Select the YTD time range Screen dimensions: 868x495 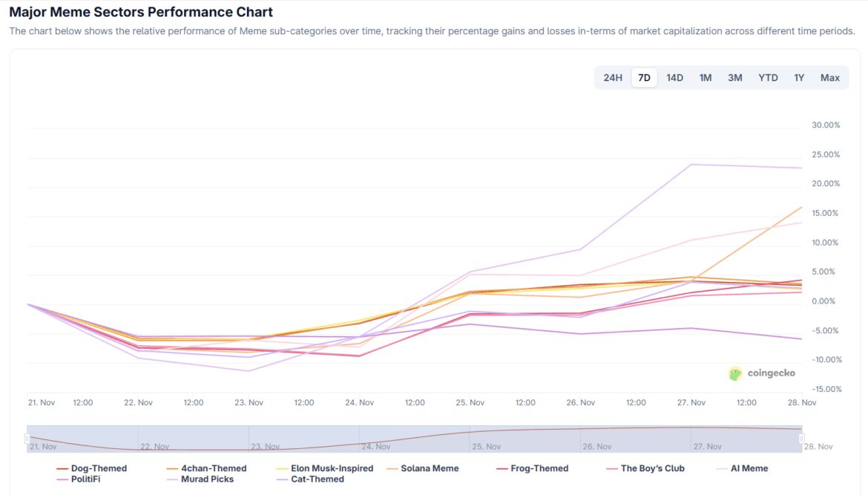[768, 78]
